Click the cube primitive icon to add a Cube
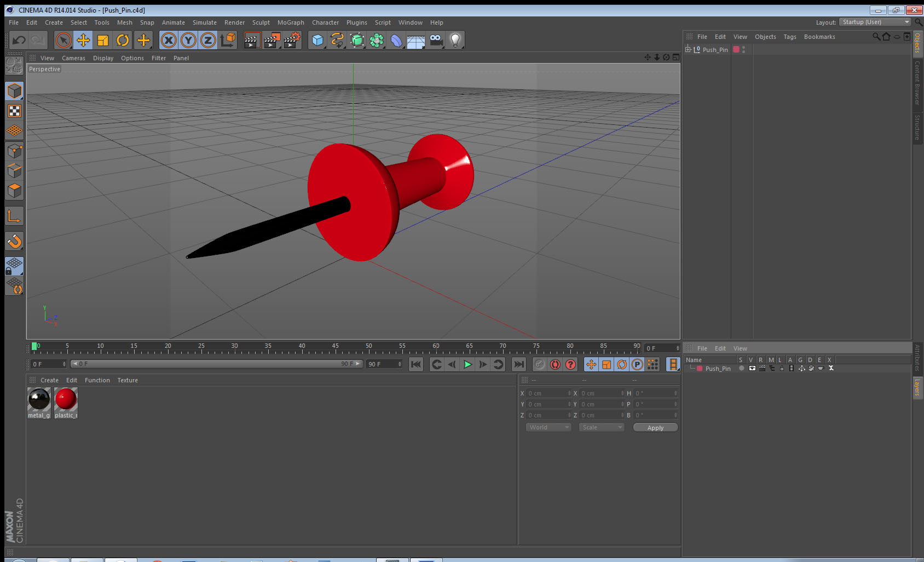The width and height of the screenshot is (924, 562). tap(317, 40)
